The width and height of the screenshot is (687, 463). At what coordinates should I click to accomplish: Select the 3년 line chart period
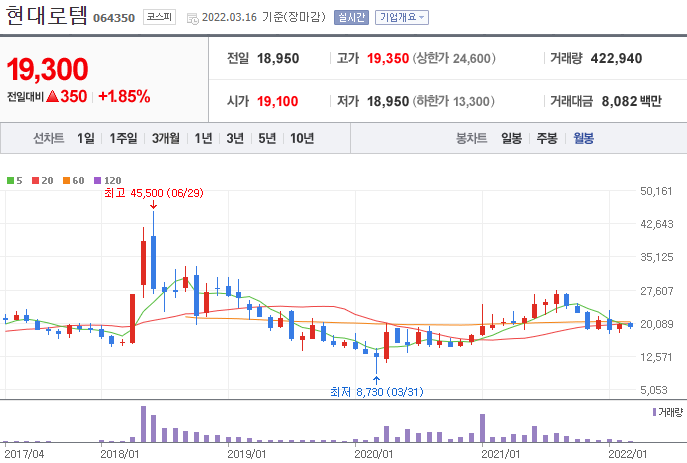[x=235, y=138]
